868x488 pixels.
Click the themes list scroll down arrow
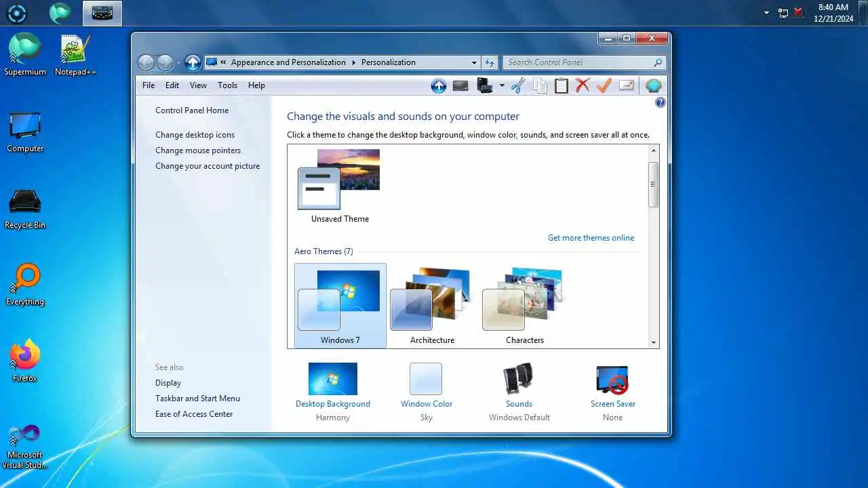pos(654,343)
